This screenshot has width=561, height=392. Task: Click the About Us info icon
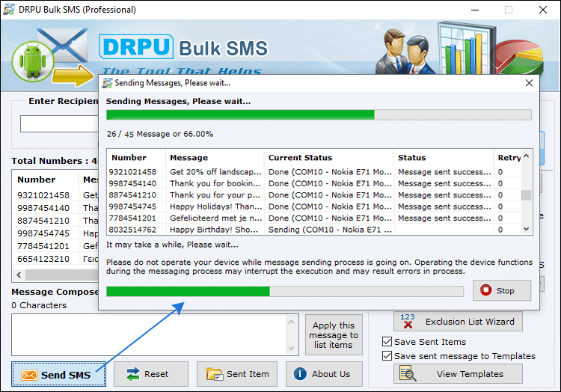300,374
